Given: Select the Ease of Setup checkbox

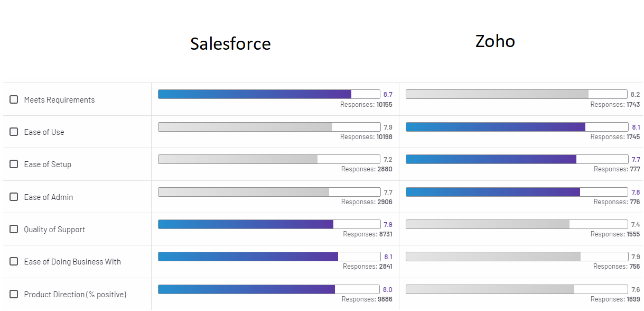Looking at the screenshot, I should pyautogui.click(x=13, y=164).
